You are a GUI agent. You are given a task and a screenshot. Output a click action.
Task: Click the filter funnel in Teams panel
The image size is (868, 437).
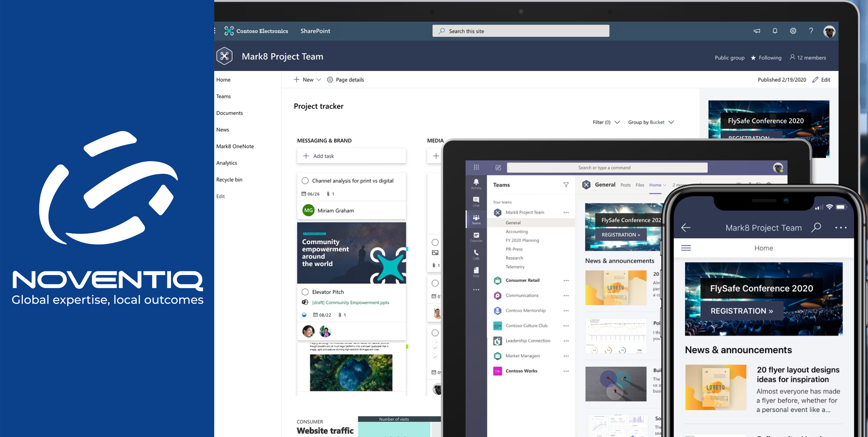tap(566, 185)
